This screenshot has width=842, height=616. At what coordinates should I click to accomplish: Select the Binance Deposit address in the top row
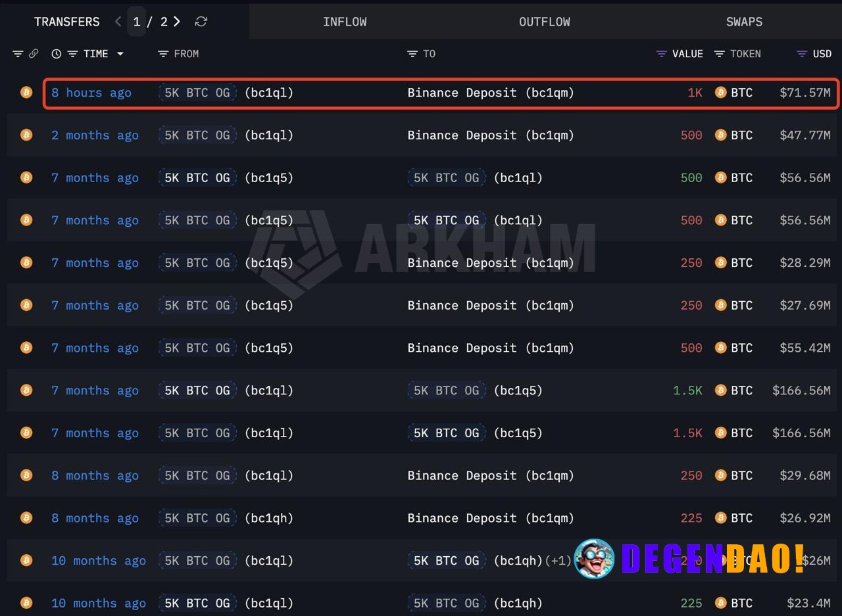click(x=489, y=93)
